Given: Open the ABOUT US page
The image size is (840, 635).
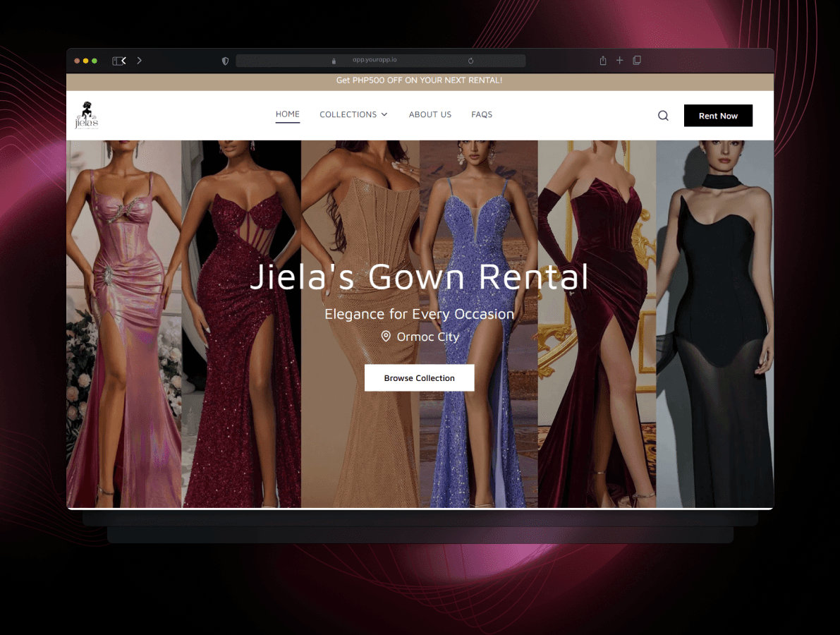Looking at the screenshot, I should (x=430, y=115).
